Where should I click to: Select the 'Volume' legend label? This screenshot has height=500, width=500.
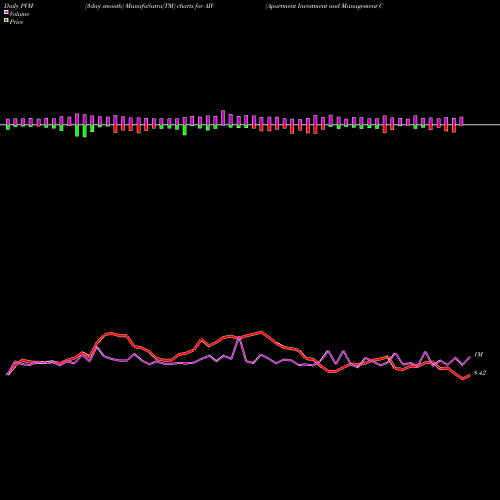(x=19, y=14)
